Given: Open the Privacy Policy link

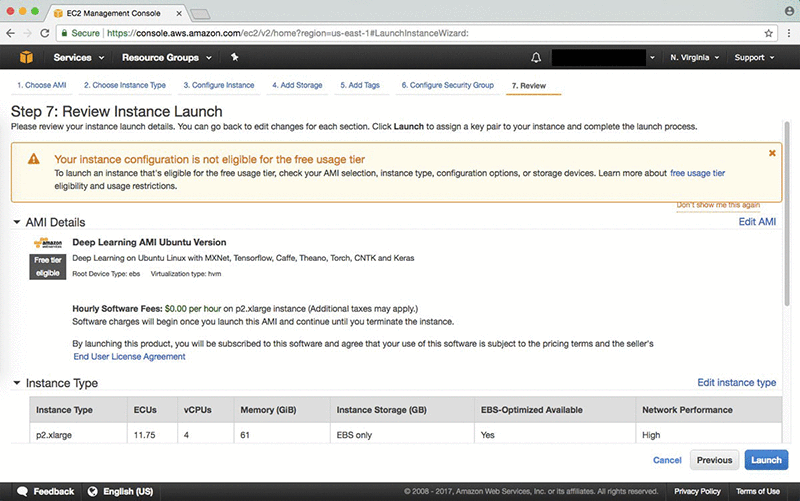Looking at the screenshot, I should click(697, 491).
